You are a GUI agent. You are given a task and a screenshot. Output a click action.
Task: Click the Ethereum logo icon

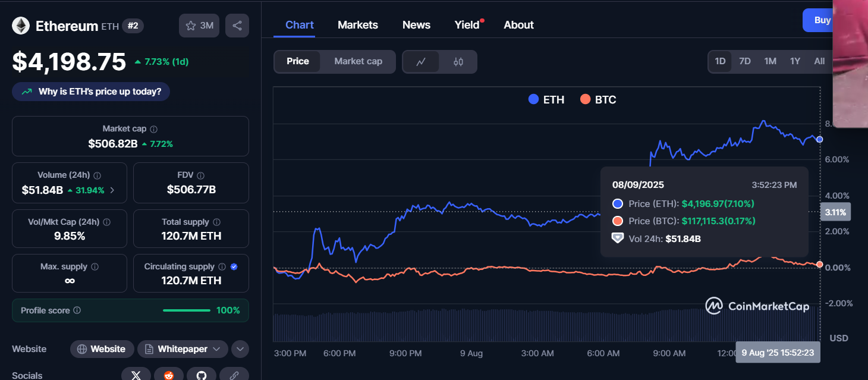[21, 26]
